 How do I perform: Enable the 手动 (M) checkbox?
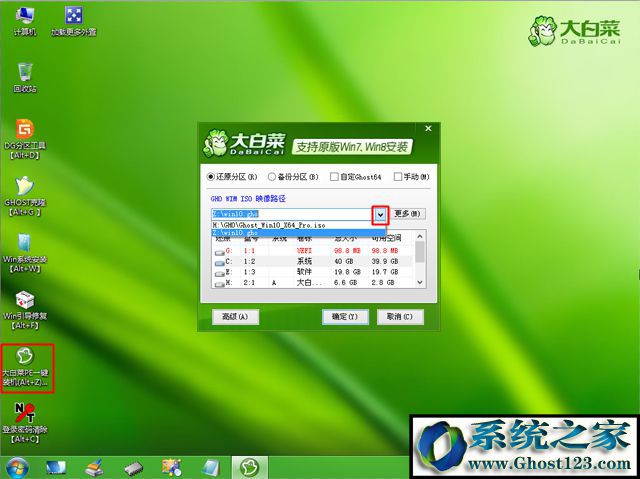(x=398, y=177)
